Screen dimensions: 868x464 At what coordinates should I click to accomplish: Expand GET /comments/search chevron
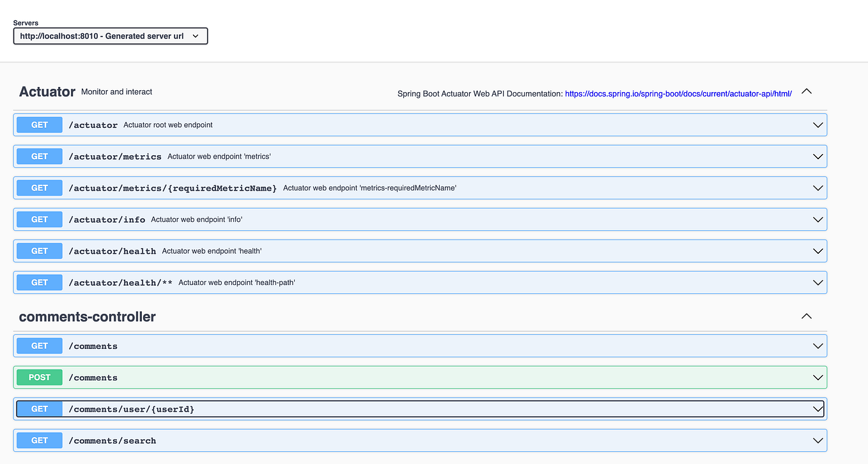818,440
